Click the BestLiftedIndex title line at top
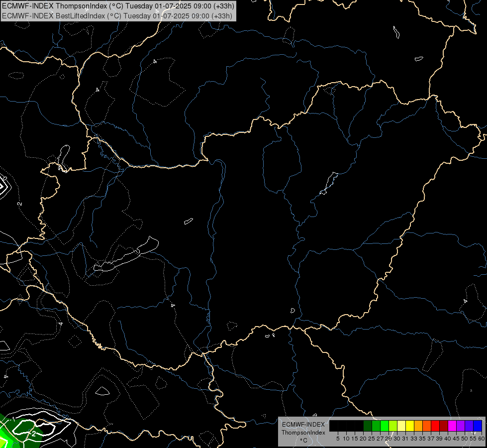Viewport: 487px width, 448px height. point(117,15)
